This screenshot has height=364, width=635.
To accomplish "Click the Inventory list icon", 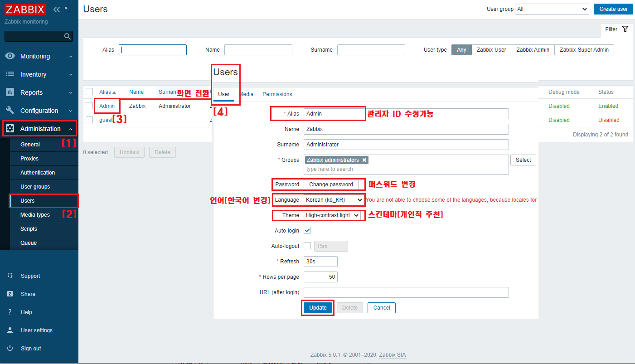I will tap(10, 74).
